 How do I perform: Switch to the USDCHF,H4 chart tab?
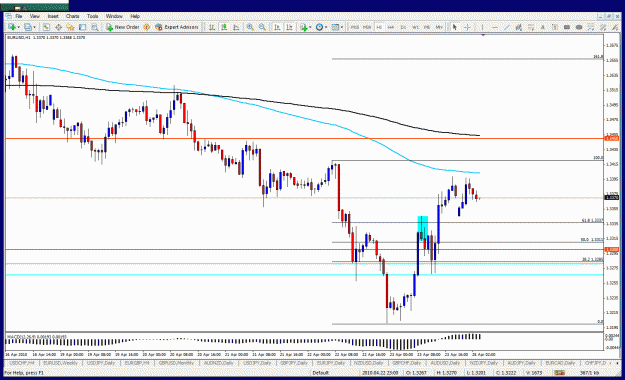(22, 363)
